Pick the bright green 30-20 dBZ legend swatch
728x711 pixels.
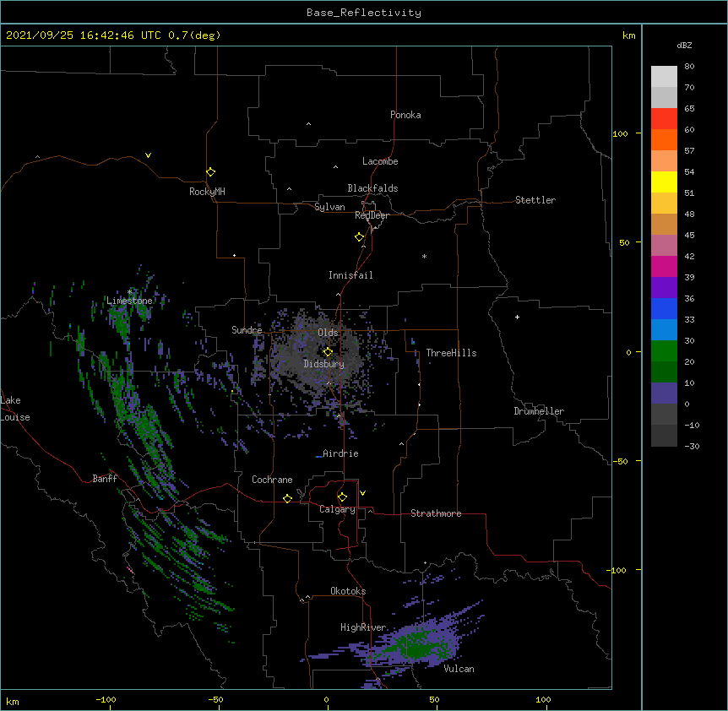(664, 351)
